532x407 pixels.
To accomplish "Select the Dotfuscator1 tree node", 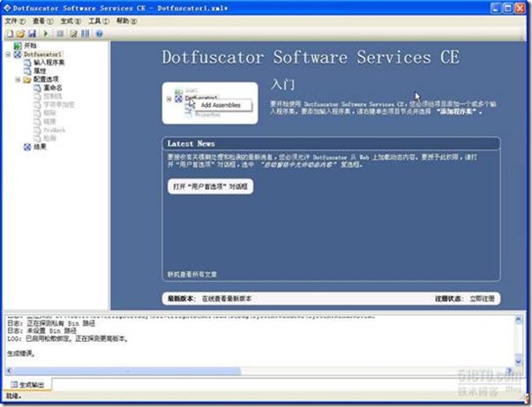I will coord(42,55).
